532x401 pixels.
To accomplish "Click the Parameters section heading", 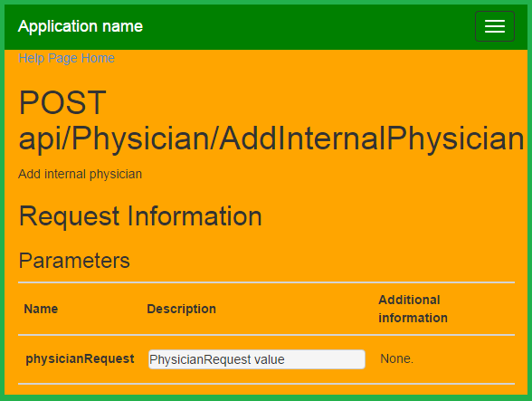I will (x=74, y=261).
